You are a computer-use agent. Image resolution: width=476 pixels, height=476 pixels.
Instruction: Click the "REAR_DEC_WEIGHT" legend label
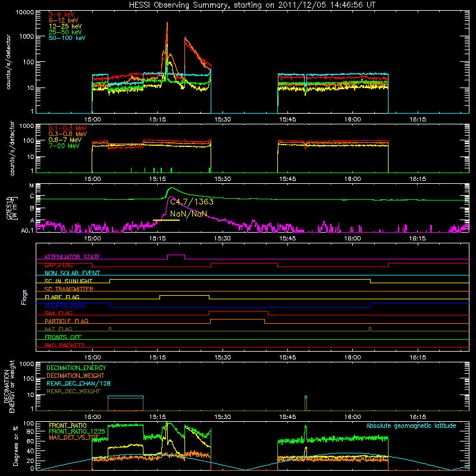73,392
